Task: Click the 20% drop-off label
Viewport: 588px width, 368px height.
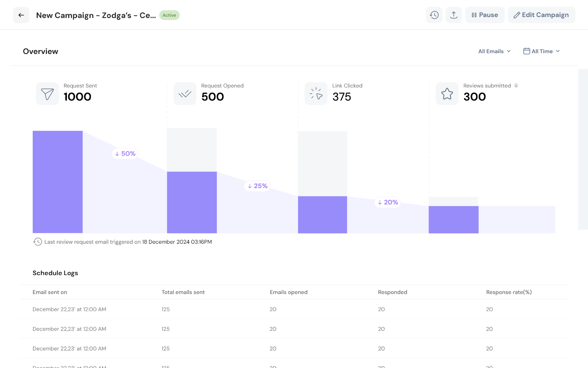Action: (388, 202)
